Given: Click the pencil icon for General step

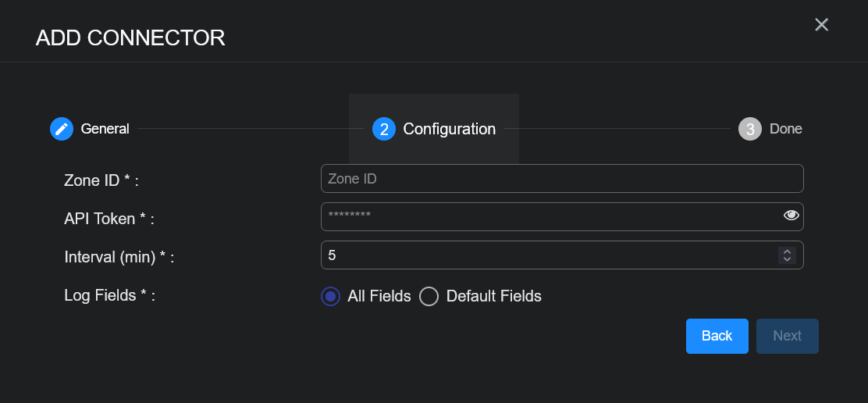Looking at the screenshot, I should point(62,129).
